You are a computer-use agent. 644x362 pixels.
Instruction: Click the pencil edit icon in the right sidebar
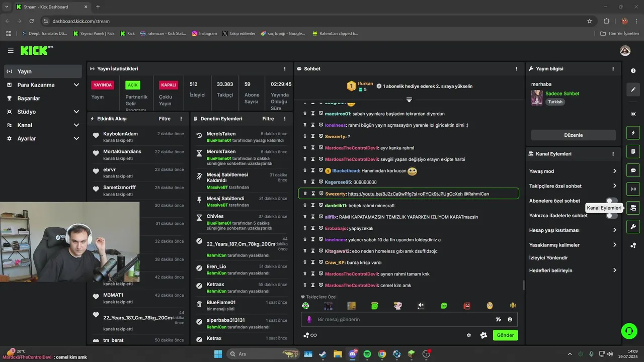pos(633,89)
